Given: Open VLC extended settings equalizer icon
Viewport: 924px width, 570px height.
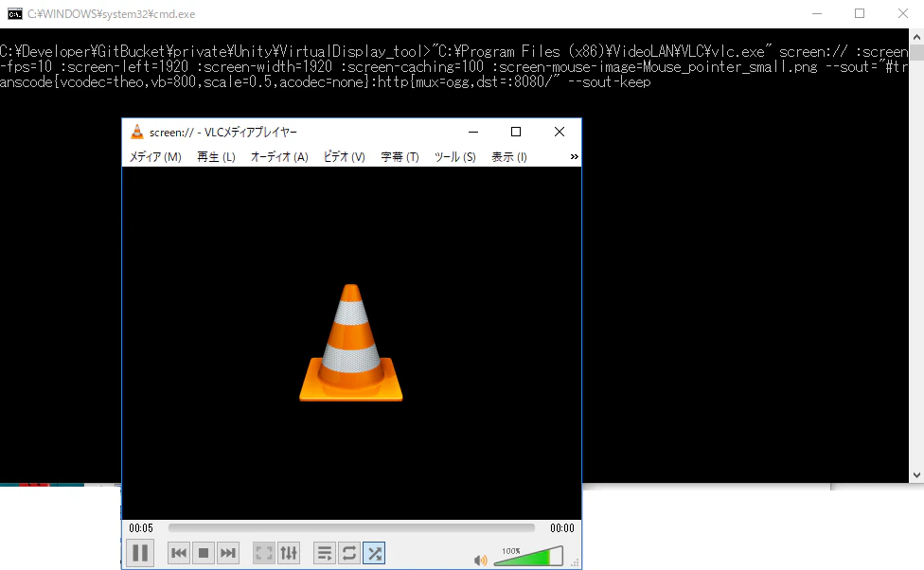Looking at the screenshot, I should pos(289,553).
